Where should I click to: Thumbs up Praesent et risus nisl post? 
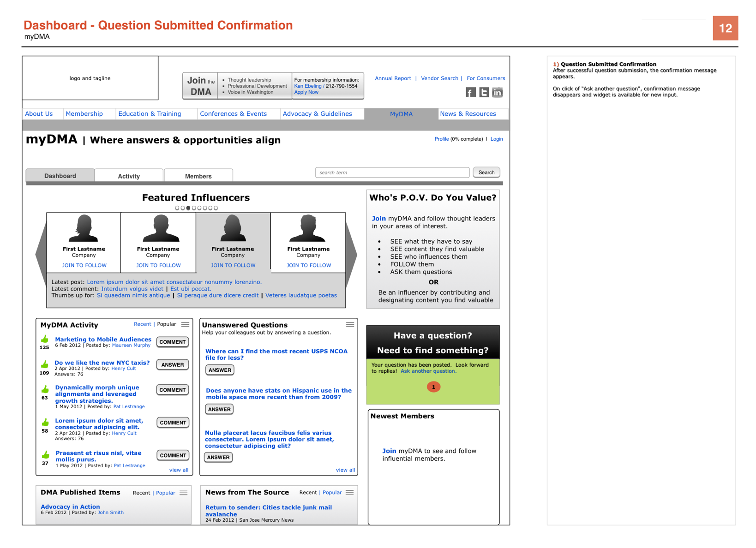[x=45, y=455]
